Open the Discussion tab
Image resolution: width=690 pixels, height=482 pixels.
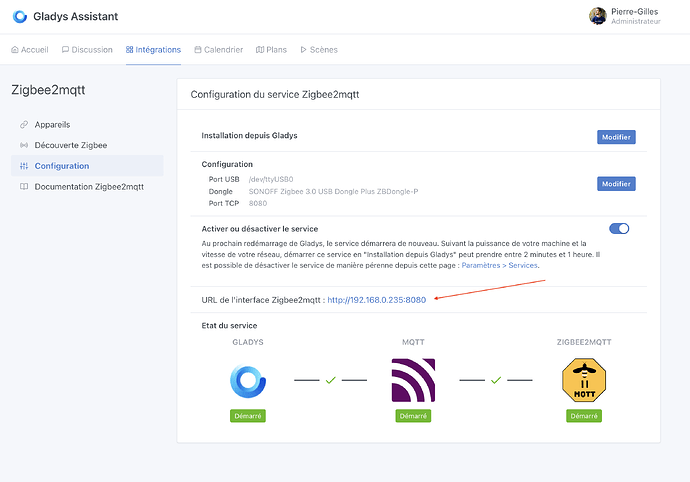[86, 49]
